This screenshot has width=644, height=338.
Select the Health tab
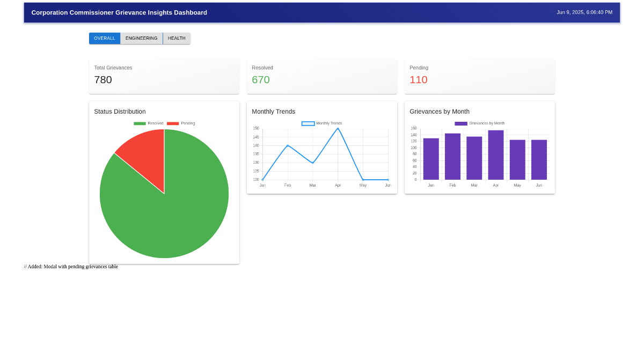point(177,39)
